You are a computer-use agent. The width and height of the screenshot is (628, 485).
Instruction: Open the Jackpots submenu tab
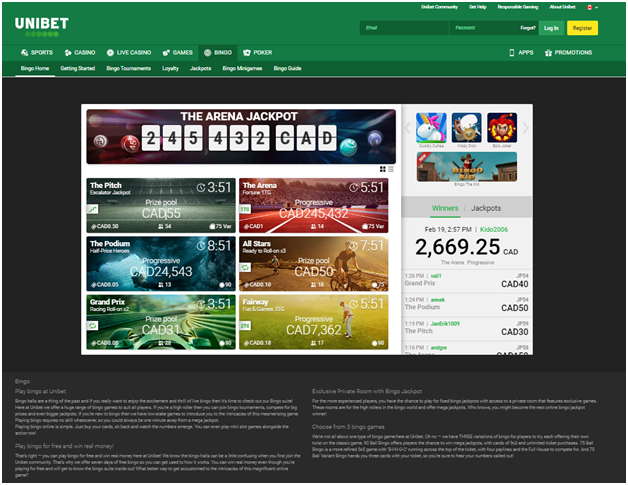pyautogui.click(x=200, y=68)
